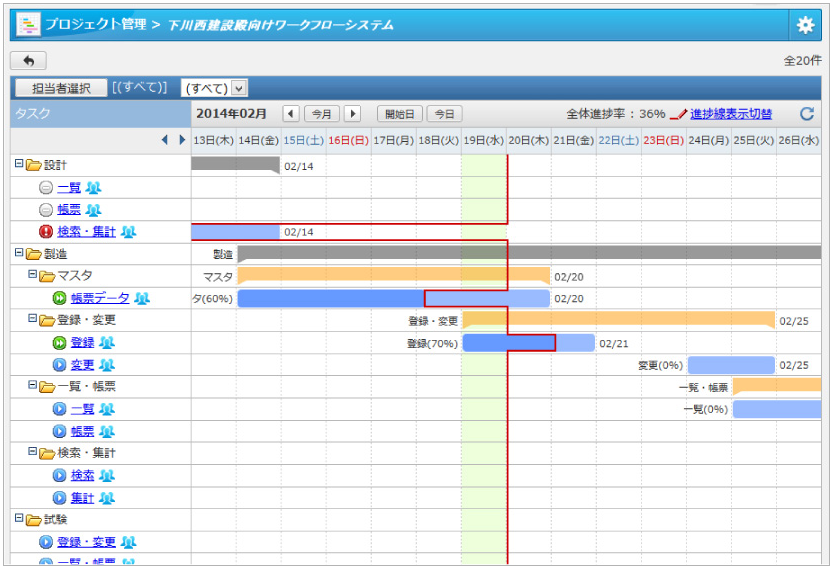
Task: Click the status icon beside 変更 task
Action: (x=59, y=365)
